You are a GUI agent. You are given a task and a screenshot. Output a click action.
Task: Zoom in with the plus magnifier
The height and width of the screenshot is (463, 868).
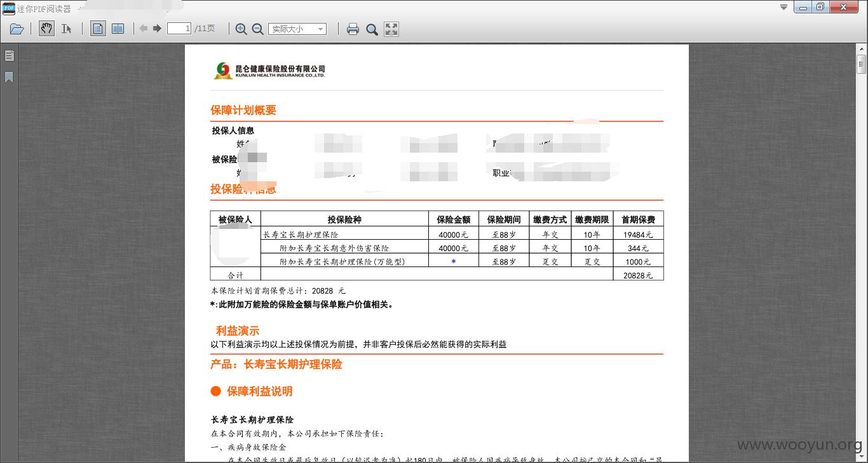tap(241, 29)
